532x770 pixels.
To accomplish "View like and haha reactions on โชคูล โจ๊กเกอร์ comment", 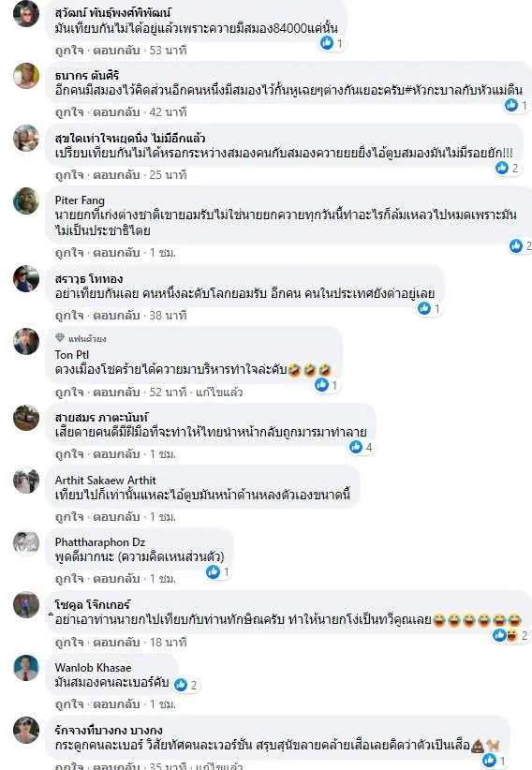I will pos(510,635).
